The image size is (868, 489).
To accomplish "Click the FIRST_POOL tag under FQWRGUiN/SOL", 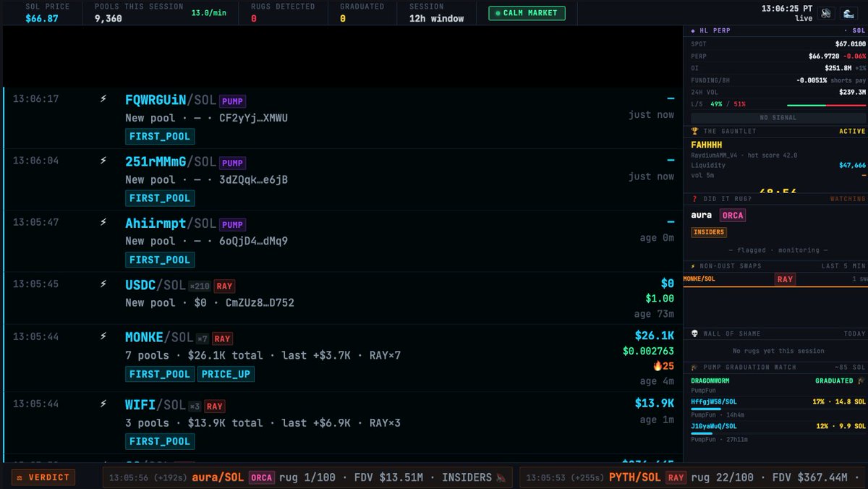I will pyautogui.click(x=160, y=136).
